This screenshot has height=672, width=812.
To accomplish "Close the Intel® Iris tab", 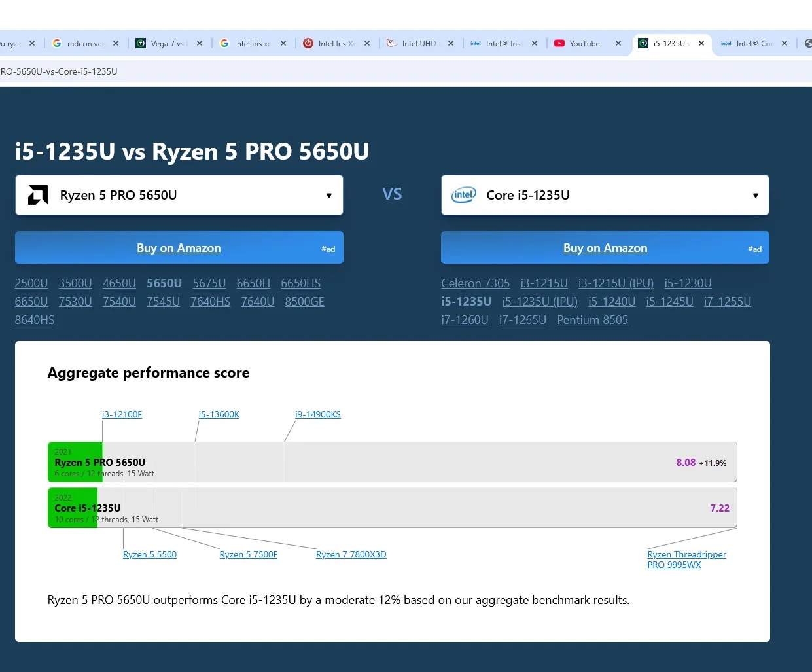I will (x=535, y=44).
